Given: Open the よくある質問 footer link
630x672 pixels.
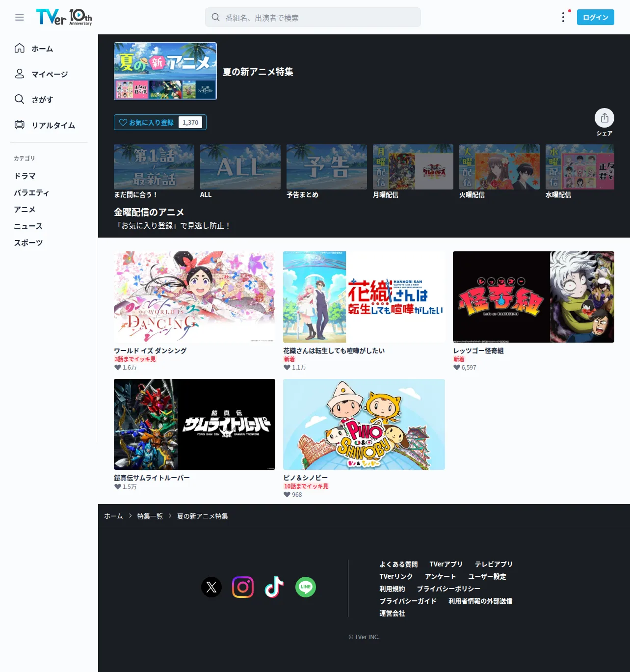Looking at the screenshot, I should (x=399, y=564).
